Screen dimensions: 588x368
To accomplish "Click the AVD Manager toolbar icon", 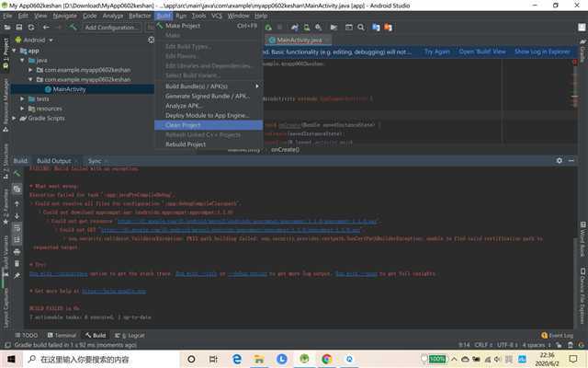I will [306, 28].
